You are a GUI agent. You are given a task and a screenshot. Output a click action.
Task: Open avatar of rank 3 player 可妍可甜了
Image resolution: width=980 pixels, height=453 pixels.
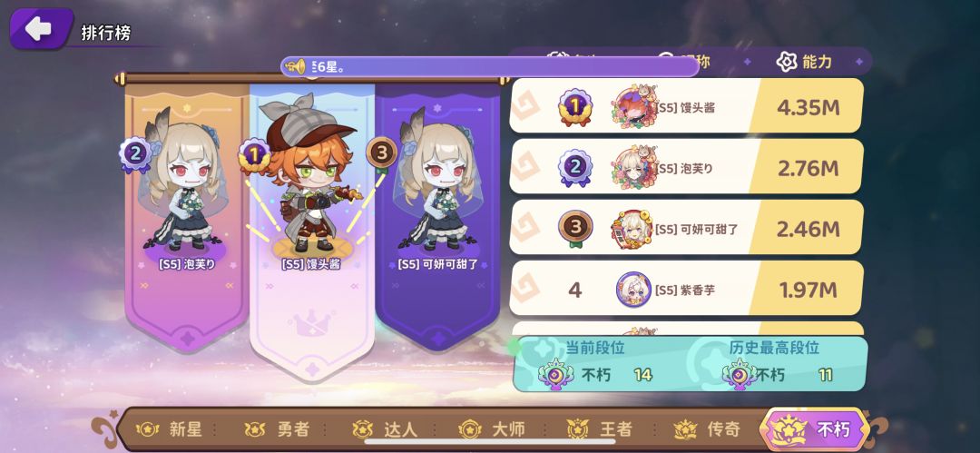(632, 230)
